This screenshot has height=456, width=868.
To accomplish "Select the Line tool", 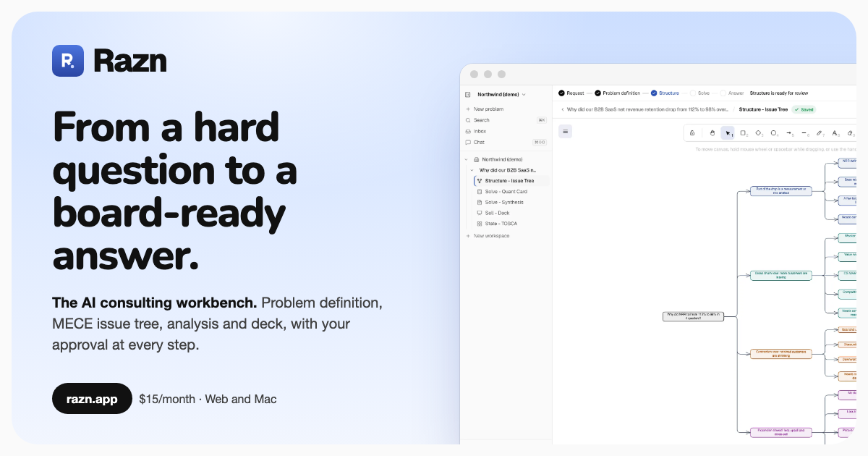I will [804, 132].
